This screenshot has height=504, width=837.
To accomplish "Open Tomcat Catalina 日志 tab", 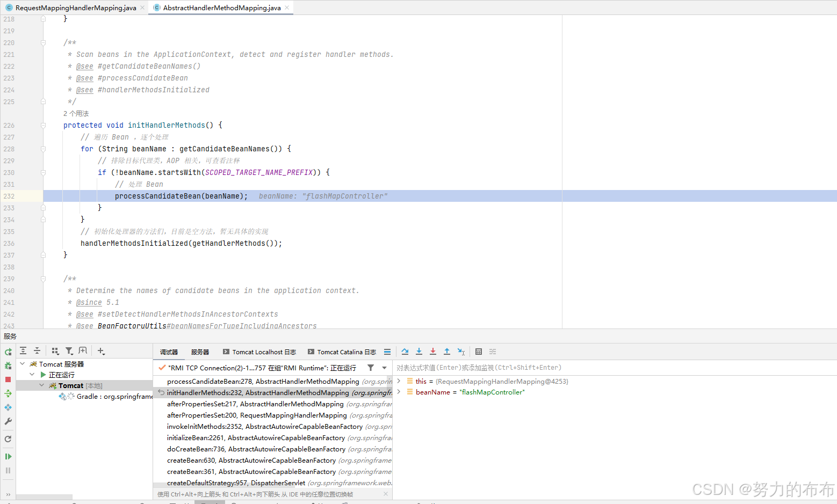I will 342,352.
